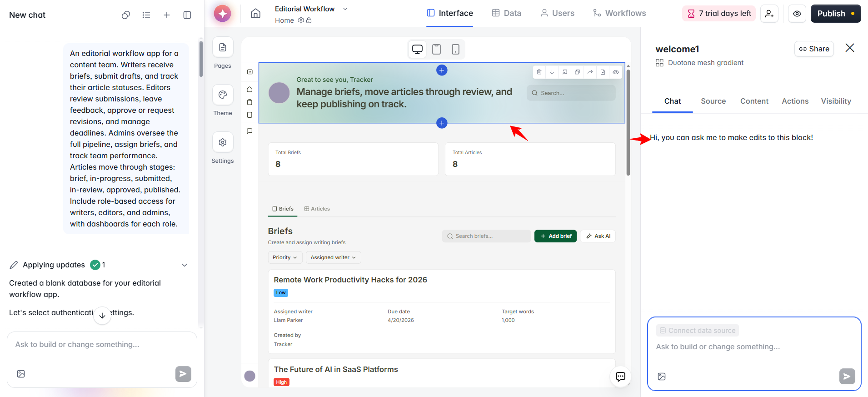This screenshot has height=397, width=868.
Task: Click the pink sparkle app logo
Action: click(223, 14)
